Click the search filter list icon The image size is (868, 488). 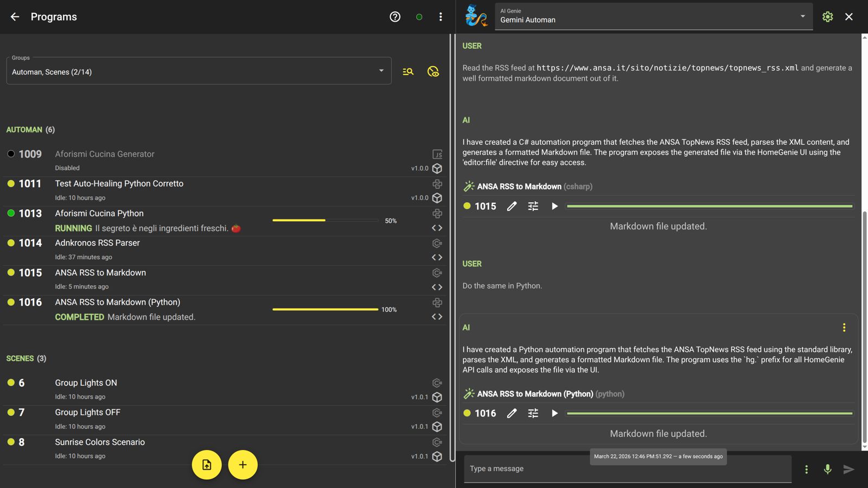408,72
